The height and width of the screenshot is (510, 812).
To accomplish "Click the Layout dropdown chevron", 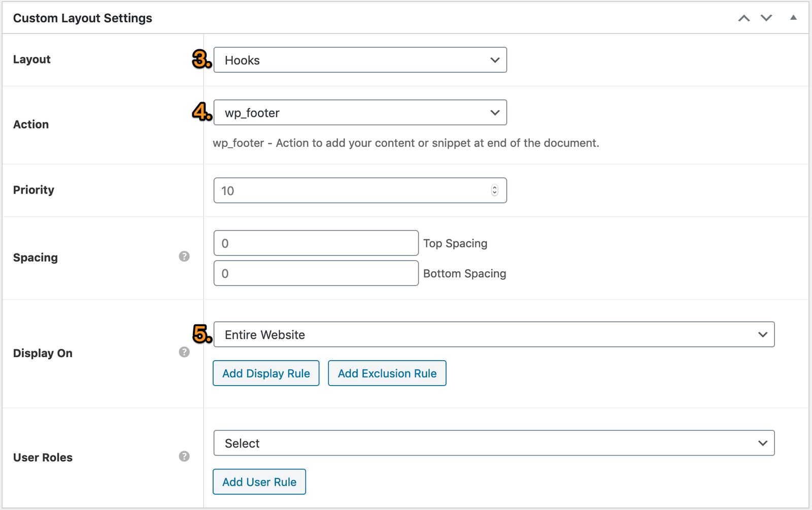I will tap(494, 59).
